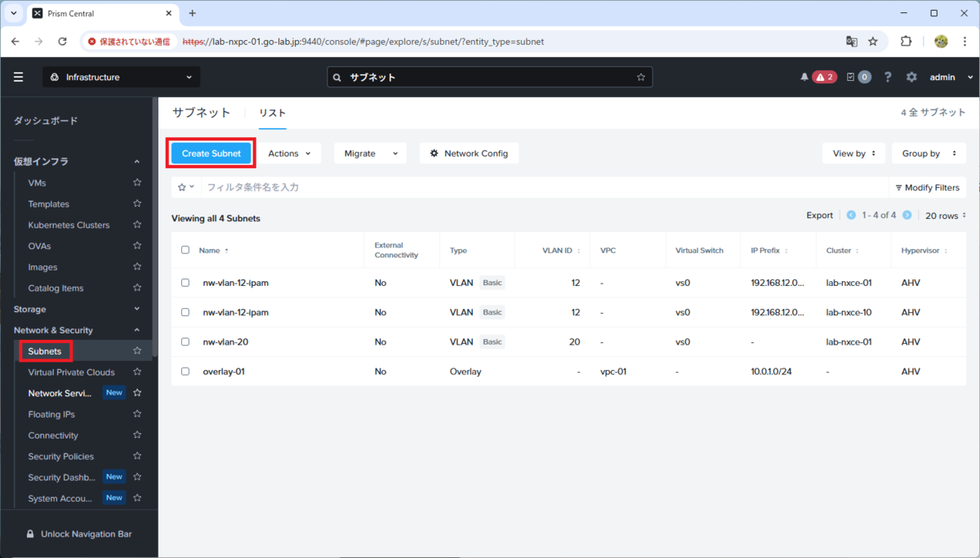Open the alerts bell indicator
This screenshot has height=558, width=980.
click(804, 77)
